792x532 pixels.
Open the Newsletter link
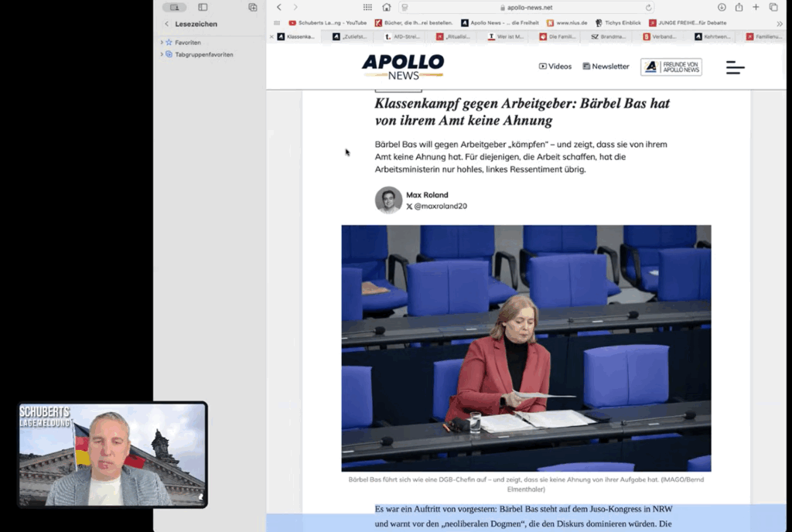[x=606, y=66]
